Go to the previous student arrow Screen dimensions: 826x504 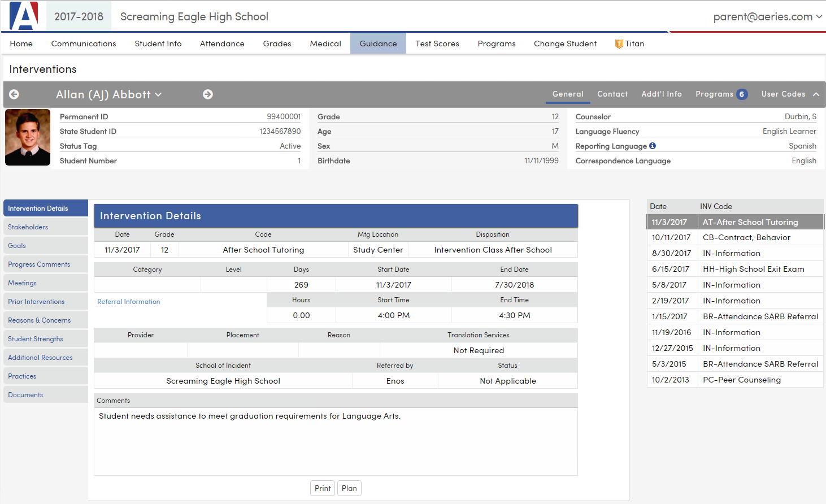click(14, 94)
